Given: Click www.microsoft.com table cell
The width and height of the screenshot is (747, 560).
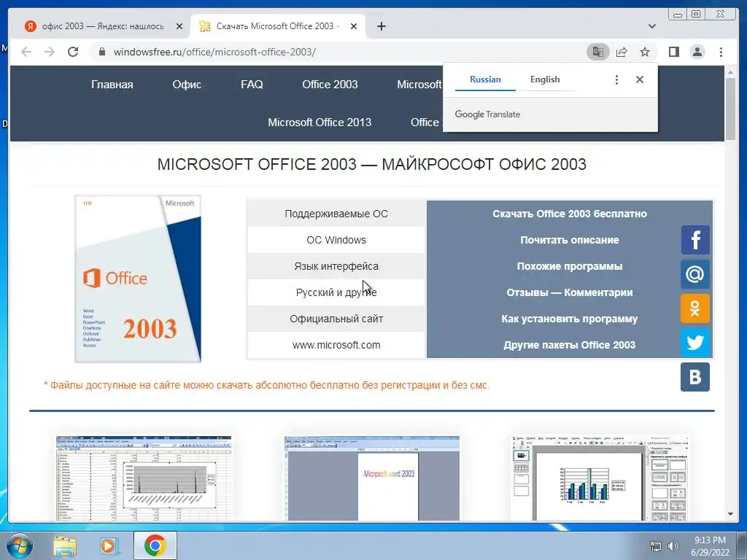Looking at the screenshot, I should coord(336,345).
